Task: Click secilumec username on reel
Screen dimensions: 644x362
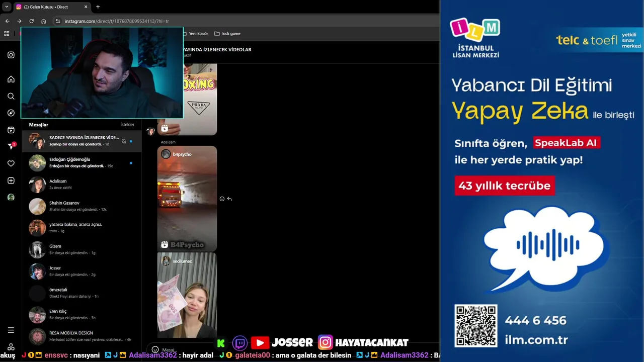Action: click(x=183, y=261)
